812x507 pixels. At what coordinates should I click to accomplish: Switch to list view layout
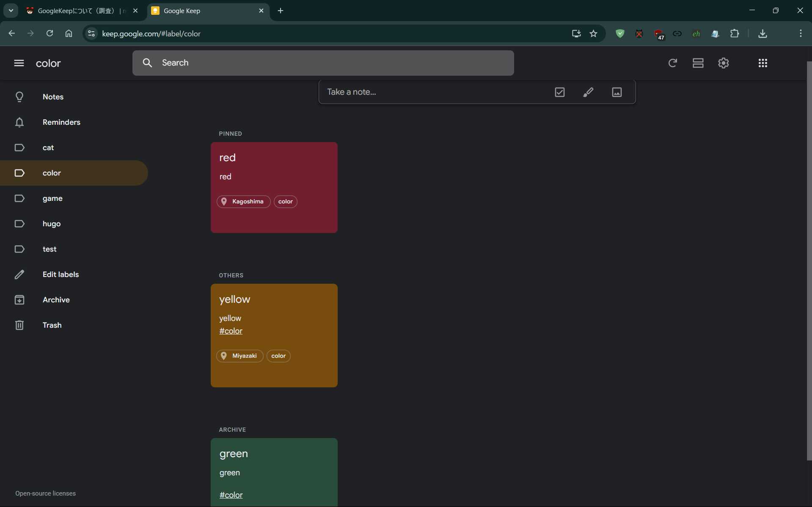[698, 63]
